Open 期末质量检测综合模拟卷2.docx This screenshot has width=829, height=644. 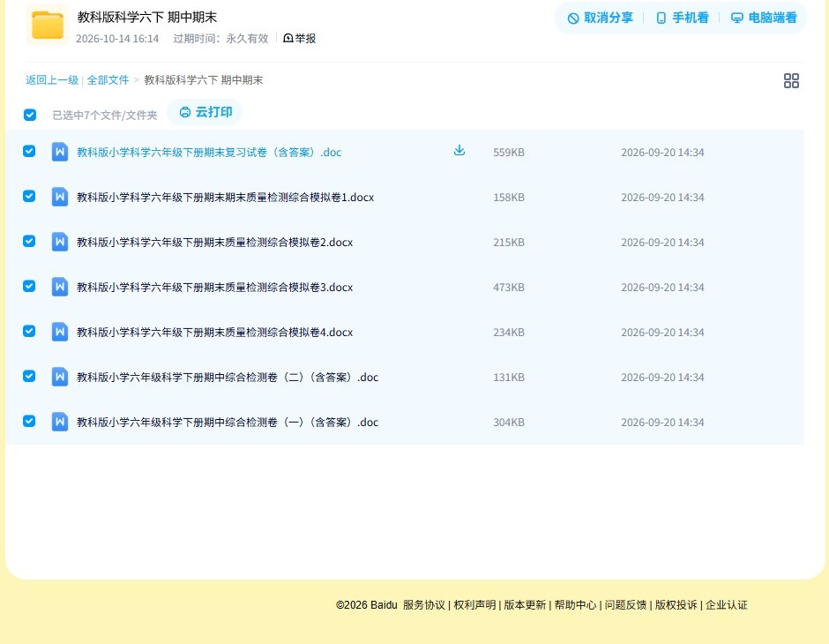pos(214,242)
